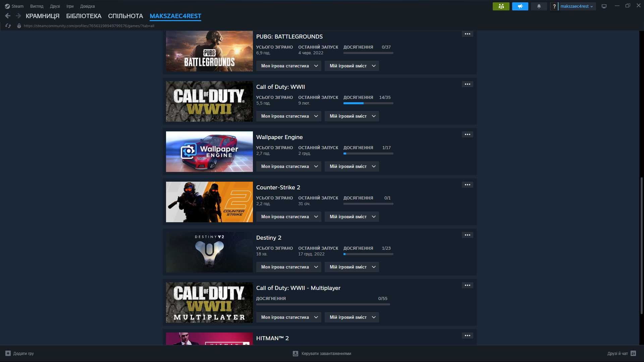Open the Вигляд menu

(x=37, y=6)
